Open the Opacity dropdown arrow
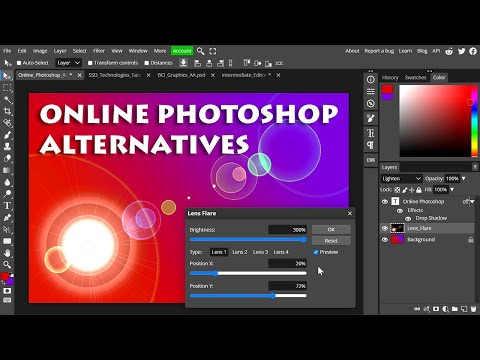This screenshot has height=360, width=480. click(463, 179)
